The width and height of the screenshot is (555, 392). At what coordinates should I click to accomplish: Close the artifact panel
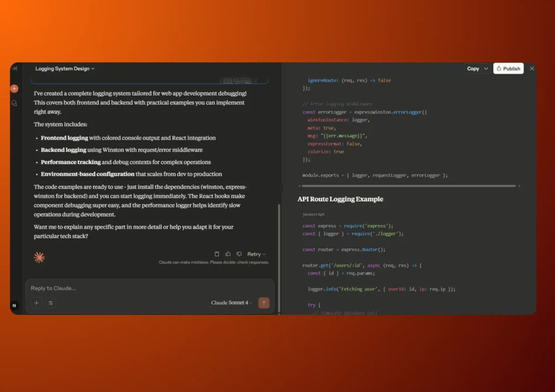coord(532,69)
